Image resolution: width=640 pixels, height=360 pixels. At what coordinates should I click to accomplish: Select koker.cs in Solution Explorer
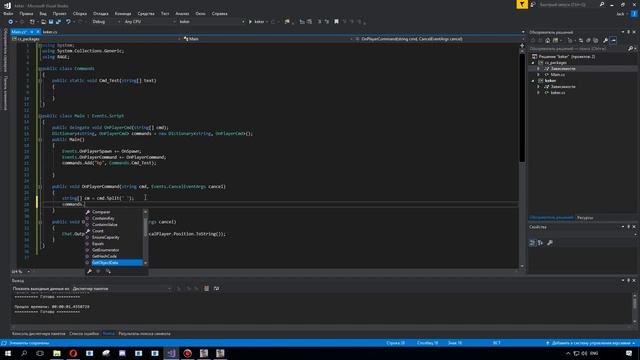(558, 93)
